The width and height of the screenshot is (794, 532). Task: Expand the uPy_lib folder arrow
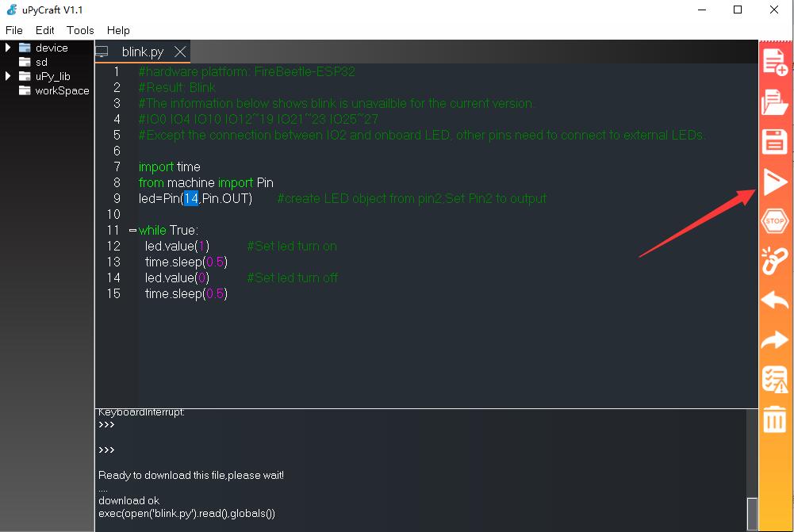[8, 76]
